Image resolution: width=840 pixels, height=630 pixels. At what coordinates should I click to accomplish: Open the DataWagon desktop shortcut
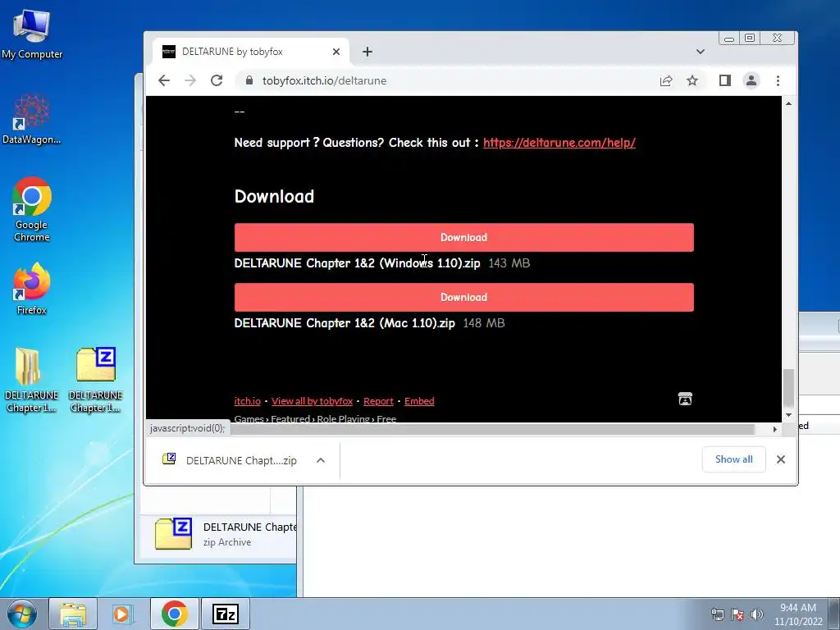pyautogui.click(x=32, y=119)
